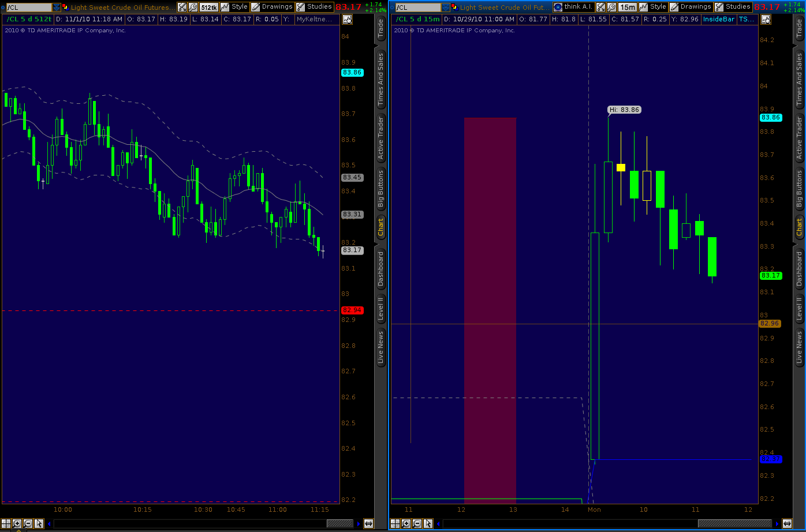Click right chart symbol entry field /CL
806x532 pixels.
coord(417,8)
